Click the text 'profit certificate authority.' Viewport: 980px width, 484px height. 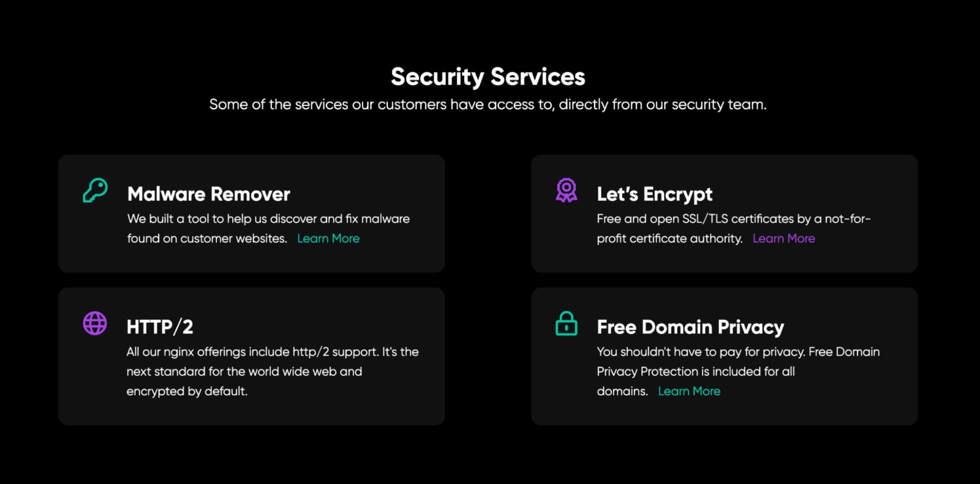tap(669, 238)
